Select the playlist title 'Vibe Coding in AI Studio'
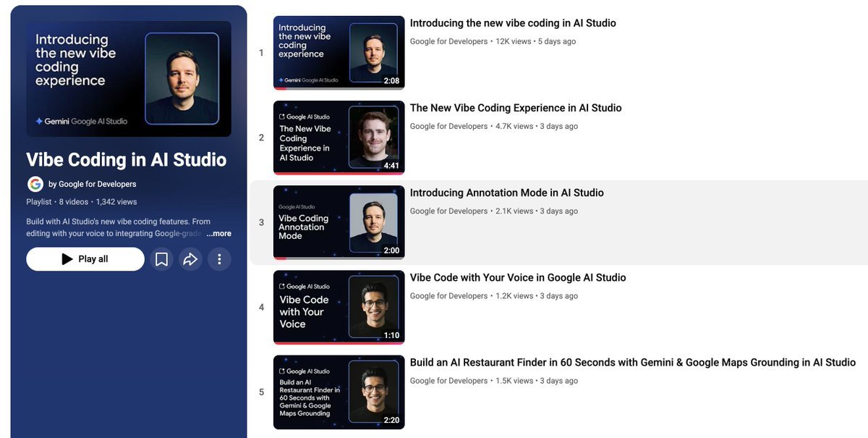The image size is (868, 438). point(124,159)
